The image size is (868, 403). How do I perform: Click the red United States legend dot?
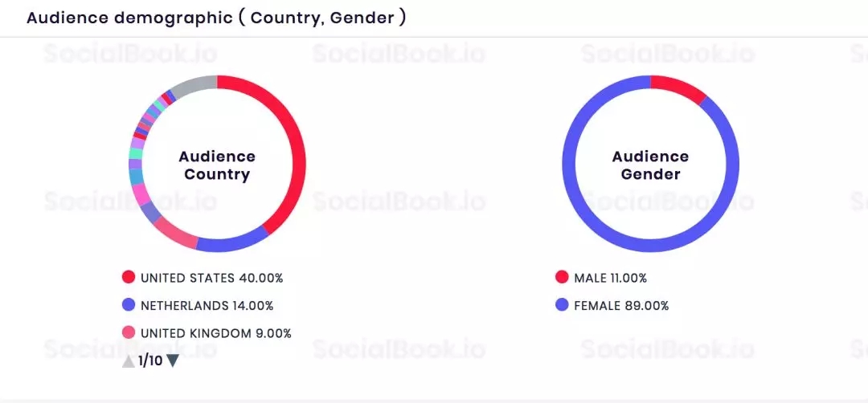tap(129, 278)
